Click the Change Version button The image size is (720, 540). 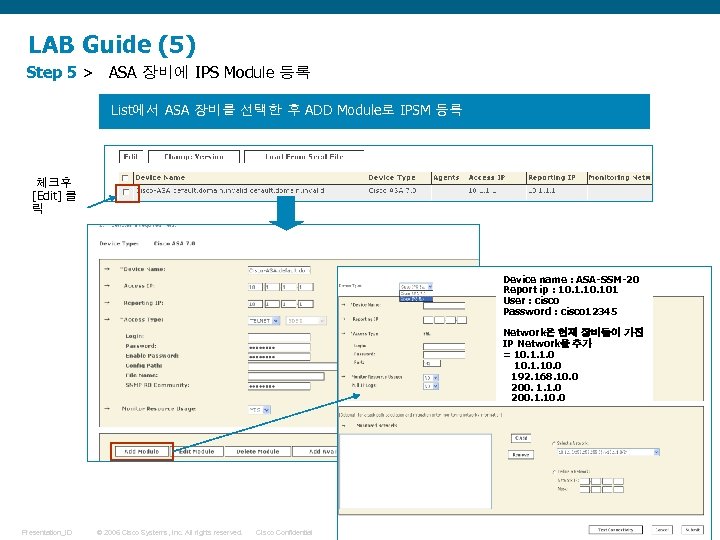coord(194,157)
